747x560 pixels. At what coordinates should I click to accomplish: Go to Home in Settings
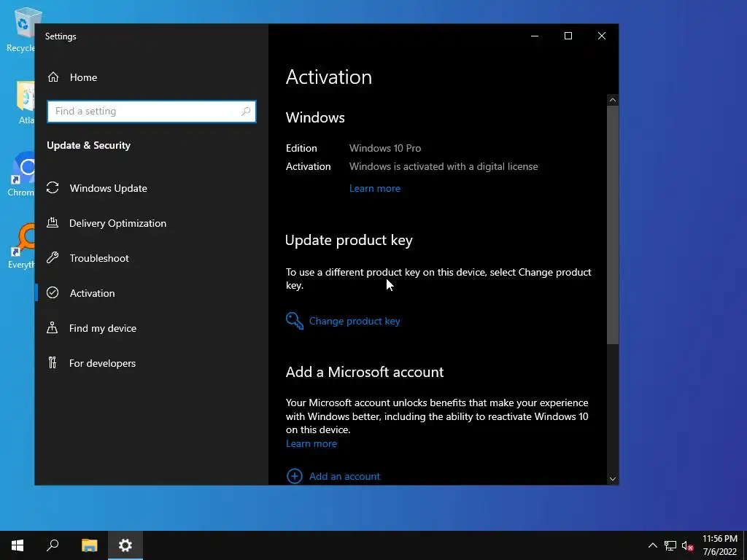[152, 77]
